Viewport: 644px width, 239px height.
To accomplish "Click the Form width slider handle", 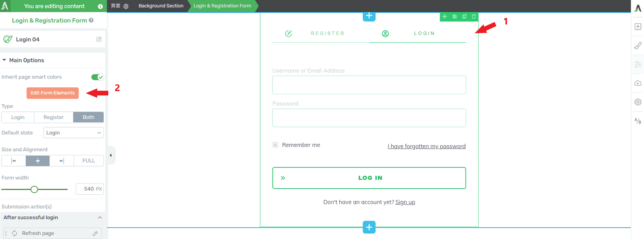I will click(34, 189).
